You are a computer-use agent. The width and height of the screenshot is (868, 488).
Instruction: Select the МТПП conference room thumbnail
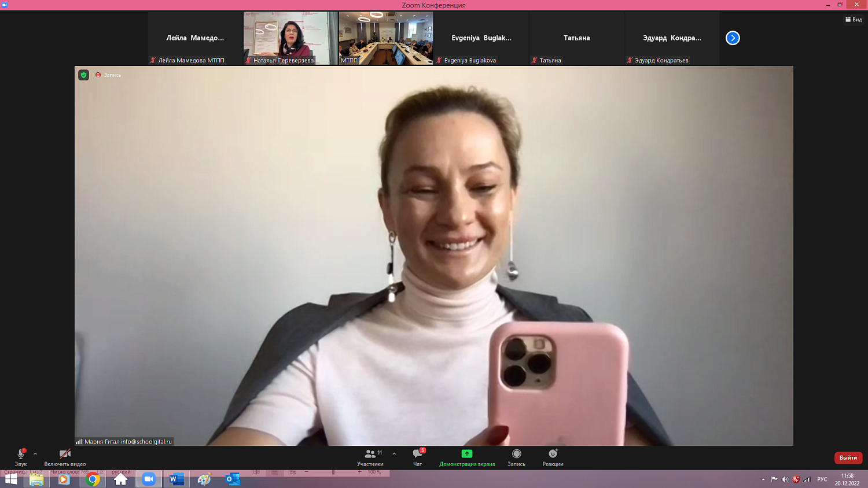pyautogui.click(x=386, y=38)
